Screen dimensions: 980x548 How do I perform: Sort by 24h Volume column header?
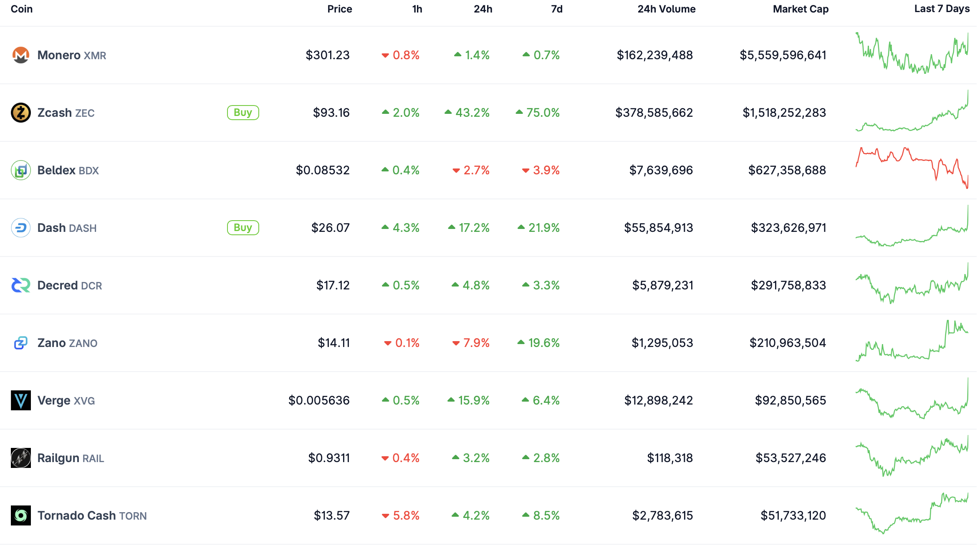pos(666,9)
